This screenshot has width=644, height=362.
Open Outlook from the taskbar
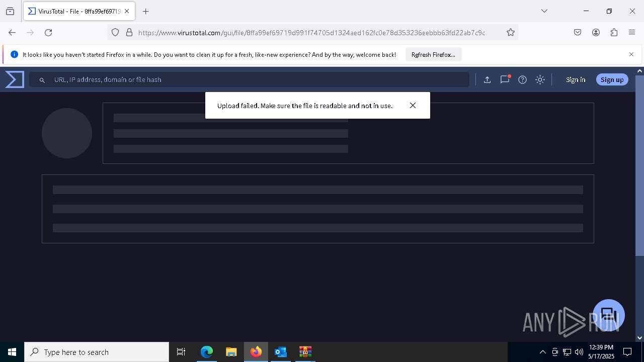click(x=280, y=352)
